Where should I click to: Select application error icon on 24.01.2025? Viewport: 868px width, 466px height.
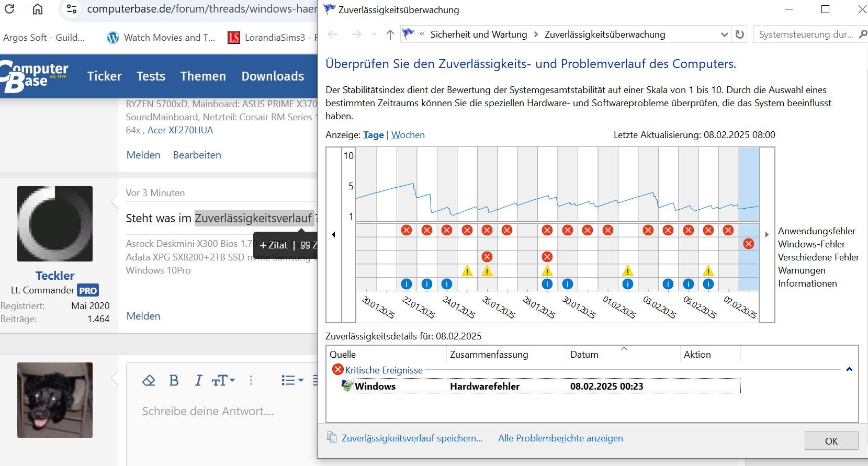(447, 230)
